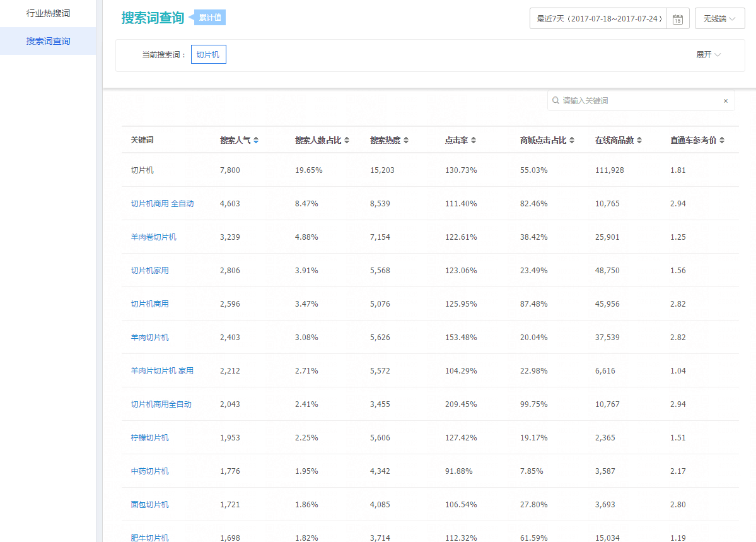
Task: Click the 累计值 label badge
Action: (209, 18)
